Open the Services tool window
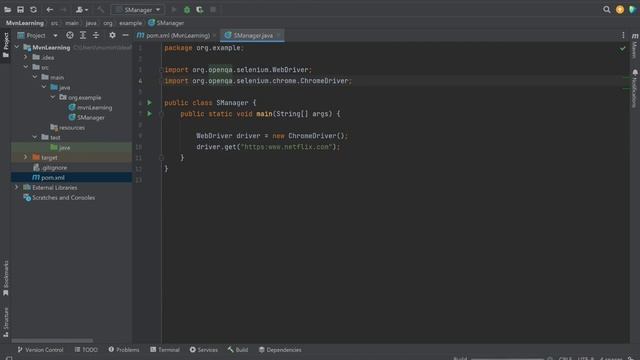640x360 pixels. (x=204, y=350)
